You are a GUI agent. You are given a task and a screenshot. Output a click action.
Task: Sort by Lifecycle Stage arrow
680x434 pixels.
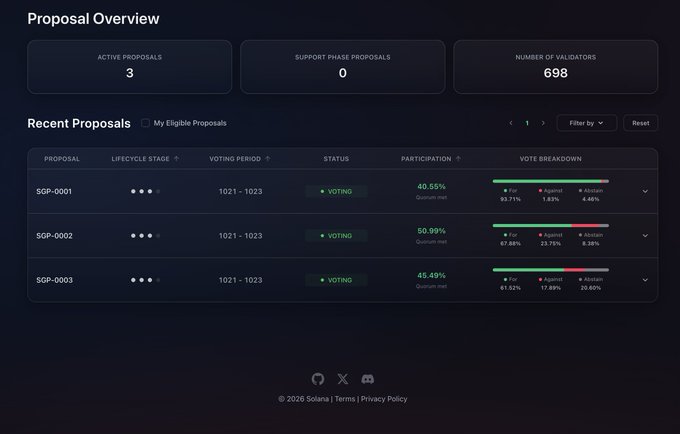click(x=177, y=159)
